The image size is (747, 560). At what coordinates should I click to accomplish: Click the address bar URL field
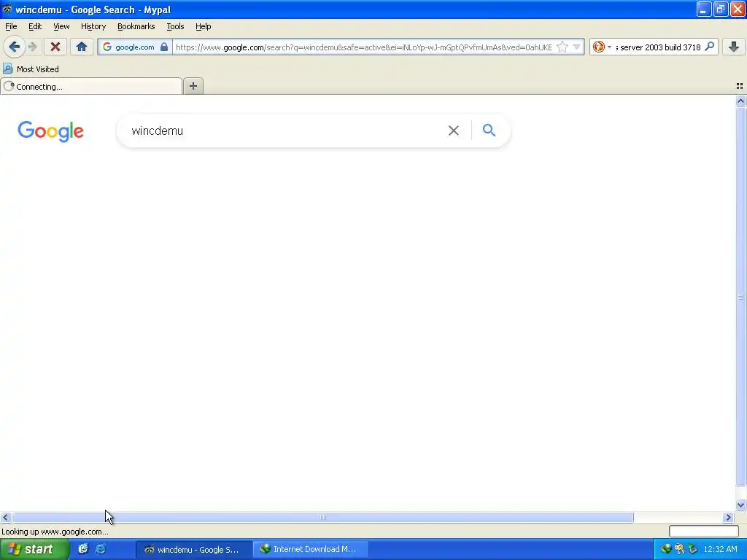pyautogui.click(x=363, y=47)
